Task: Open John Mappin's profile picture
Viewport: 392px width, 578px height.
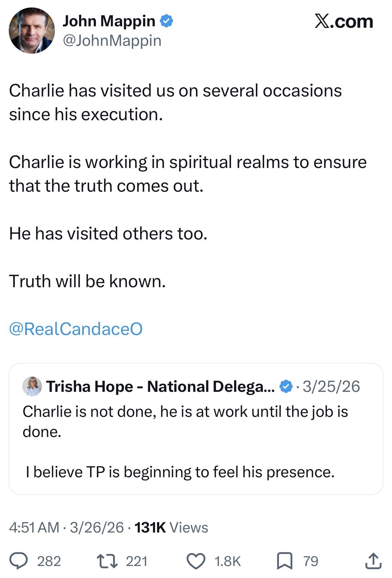Action: pyautogui.click(x=32, y=31)
